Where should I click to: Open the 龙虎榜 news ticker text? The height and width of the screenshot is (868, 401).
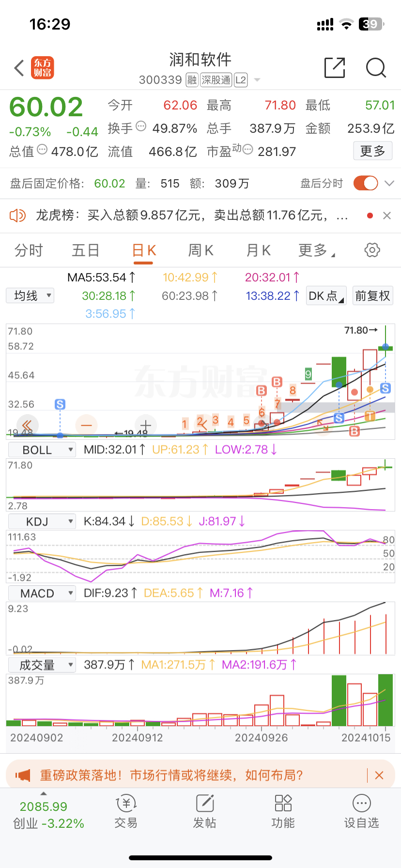[x=192, y=215]
